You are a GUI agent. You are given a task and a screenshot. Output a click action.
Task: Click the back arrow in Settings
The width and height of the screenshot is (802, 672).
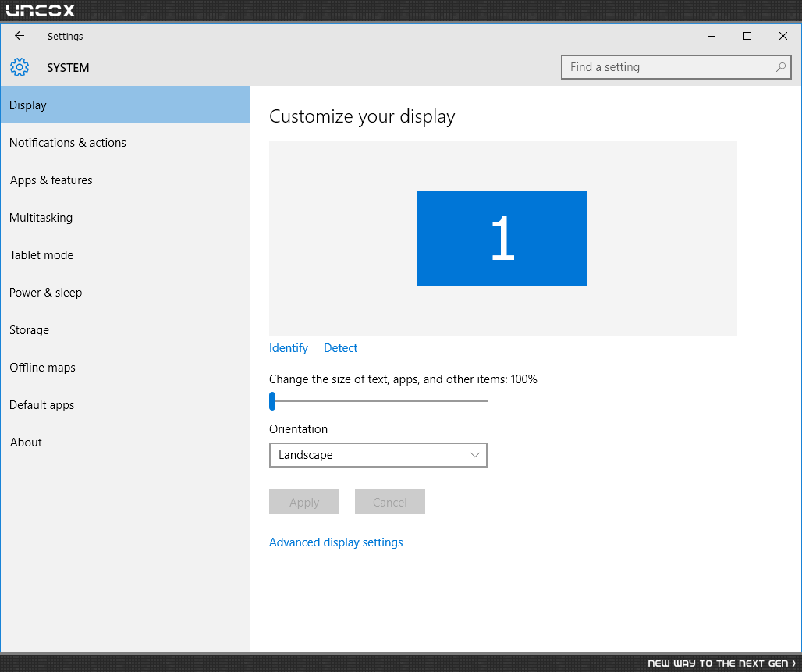click(20, 36)
